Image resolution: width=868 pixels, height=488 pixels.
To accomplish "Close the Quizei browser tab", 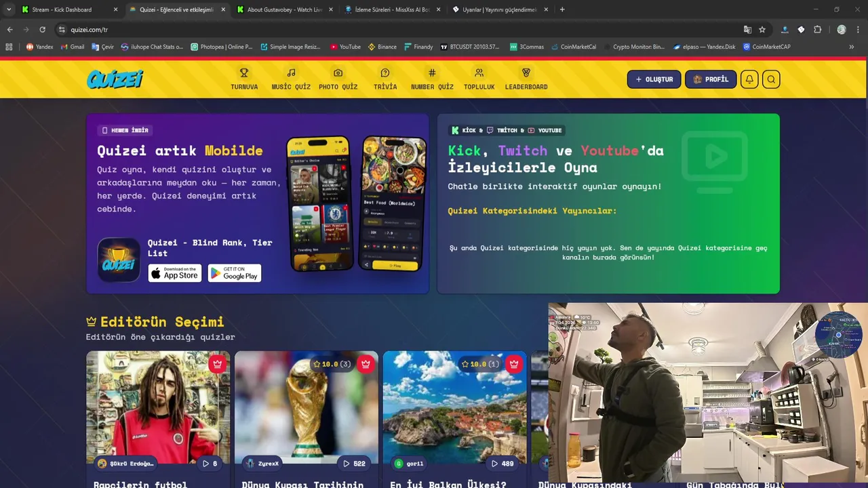I will [223, 9].
